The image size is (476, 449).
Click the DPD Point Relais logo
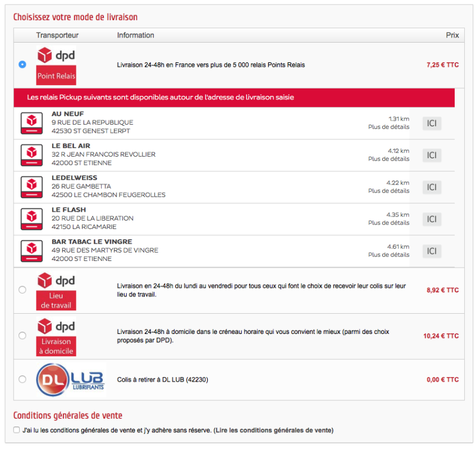(x=56, y=65)
